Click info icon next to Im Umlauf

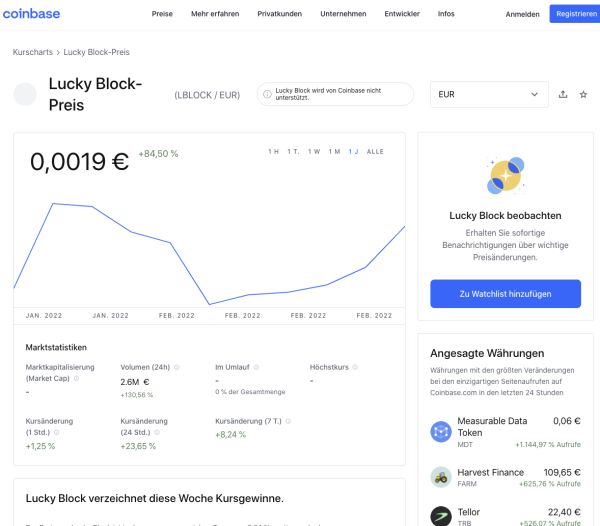(256, 367)
